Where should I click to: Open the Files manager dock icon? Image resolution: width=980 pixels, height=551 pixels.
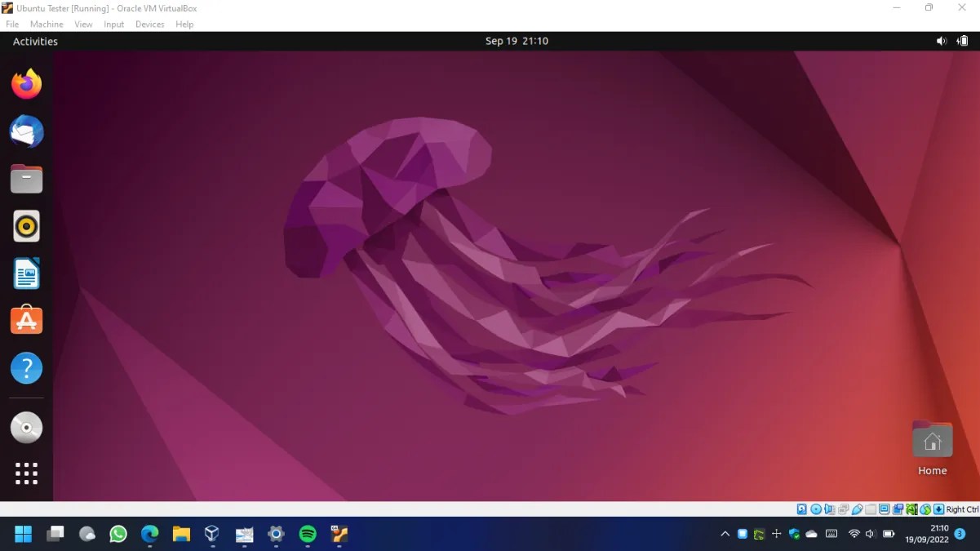click(26, 179)
